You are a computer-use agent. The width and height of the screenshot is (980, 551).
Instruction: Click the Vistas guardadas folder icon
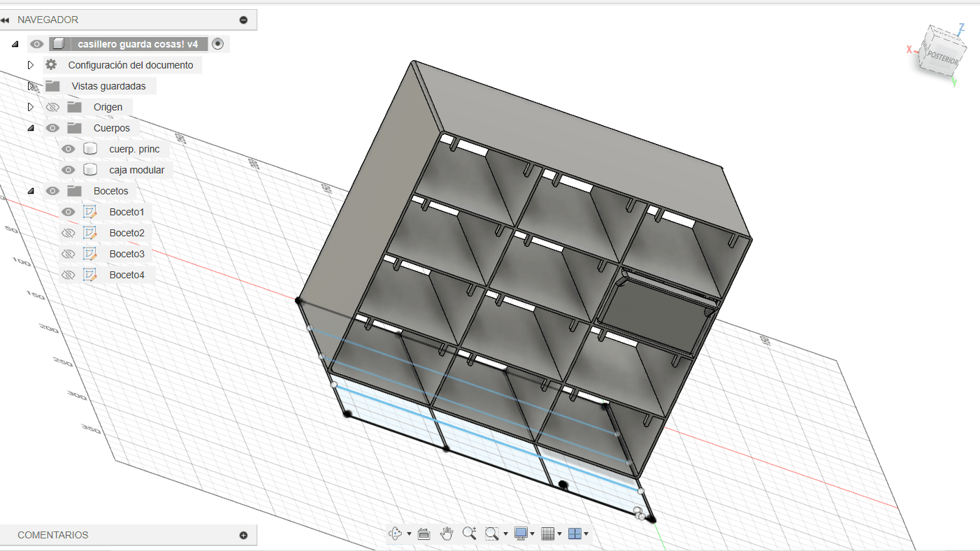[52, 86]
